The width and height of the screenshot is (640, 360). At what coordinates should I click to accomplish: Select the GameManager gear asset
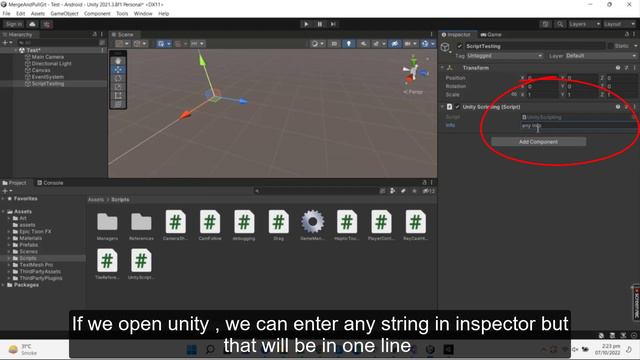pyautogui.click(x=312, y=225)
